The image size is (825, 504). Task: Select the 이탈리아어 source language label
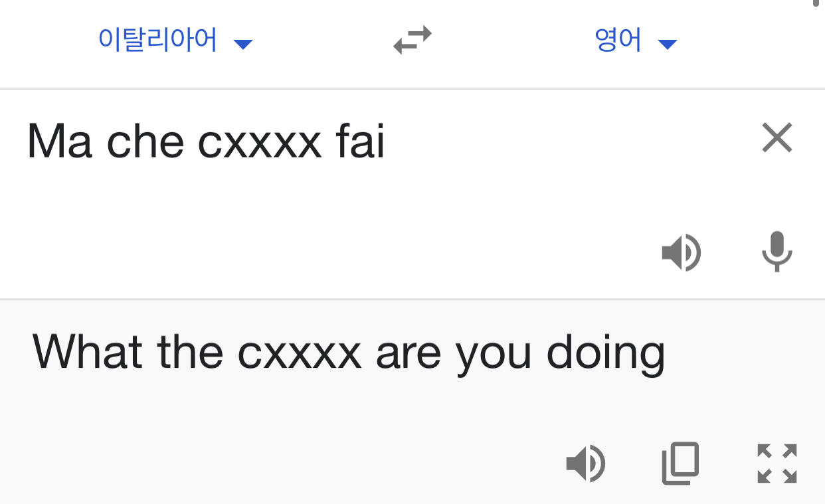pyautogui.click(x=157, y=40)
